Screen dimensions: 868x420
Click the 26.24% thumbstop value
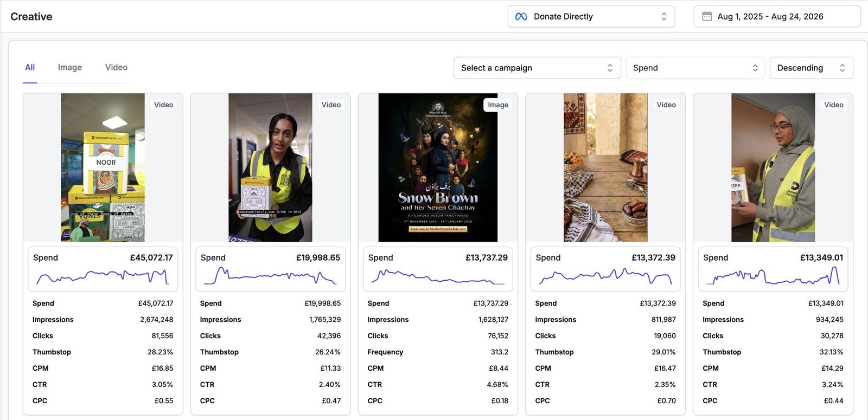pos(328,352)
